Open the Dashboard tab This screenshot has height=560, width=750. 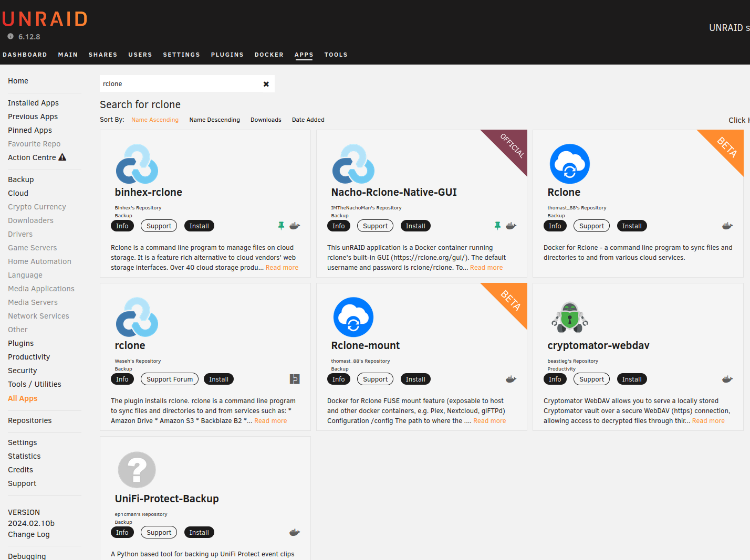[25, 55]
